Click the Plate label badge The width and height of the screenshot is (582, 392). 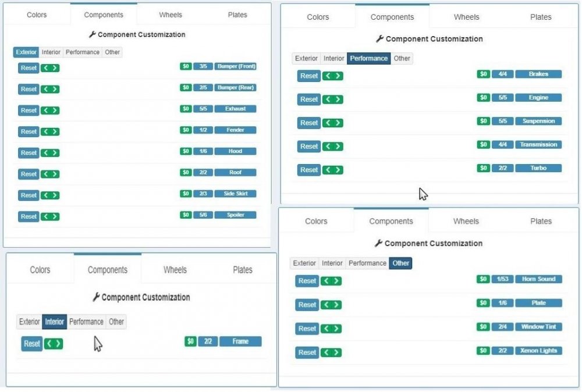click(x=538, y=302)
